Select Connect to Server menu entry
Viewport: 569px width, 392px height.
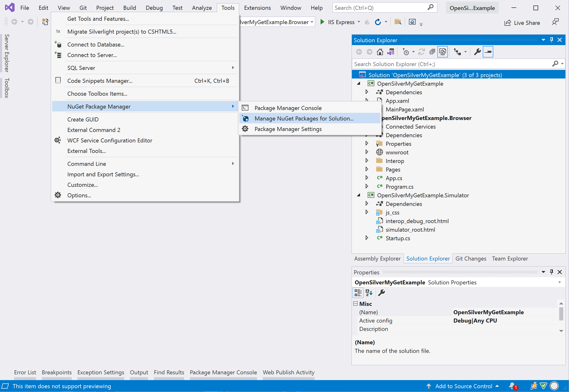click(145, 55)
